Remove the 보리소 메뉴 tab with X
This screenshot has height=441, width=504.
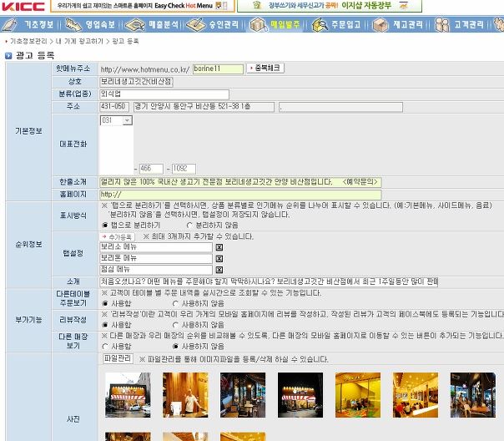[219, 247]
